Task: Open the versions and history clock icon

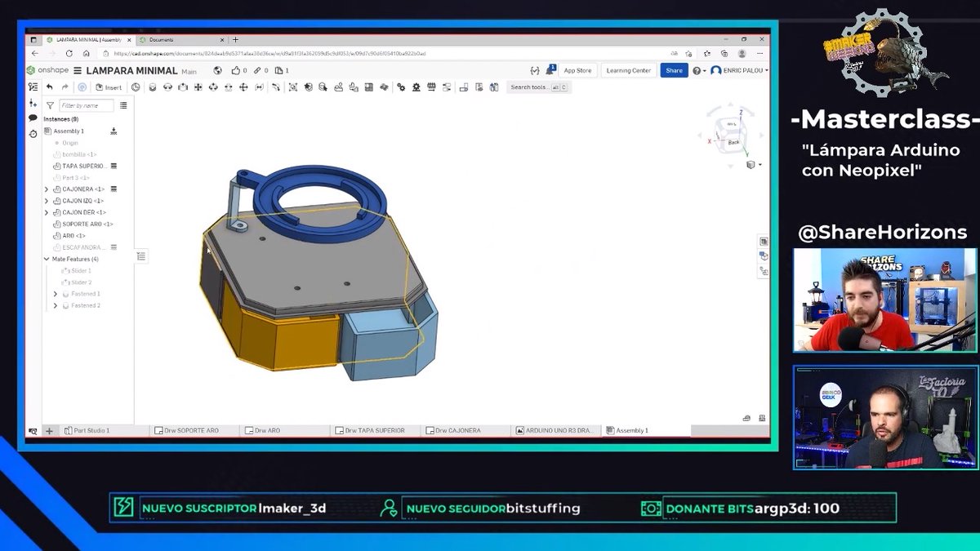Action: (x=136, y=87)
